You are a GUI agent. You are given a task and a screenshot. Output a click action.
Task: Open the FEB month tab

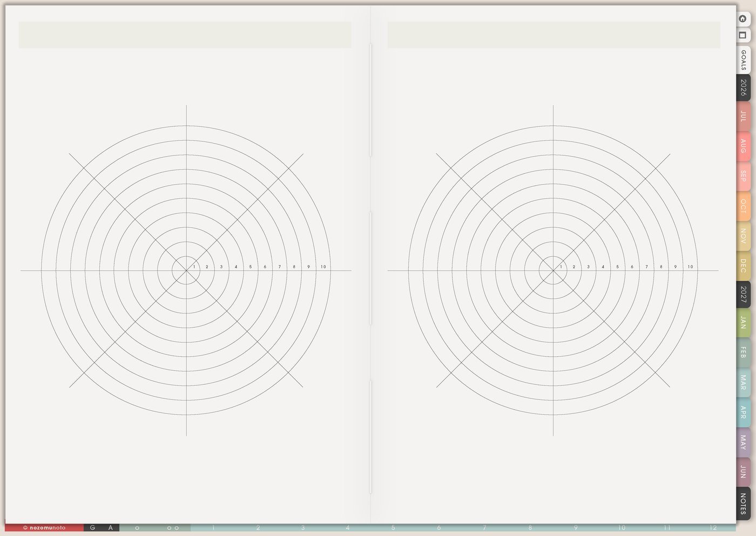pyautogui.click(x=743, y=352)
